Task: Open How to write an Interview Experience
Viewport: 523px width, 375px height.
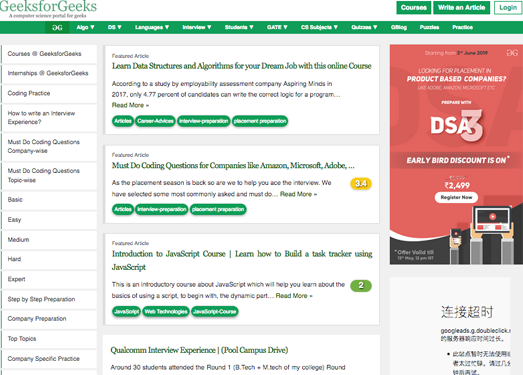Action: (x=49, y=118)
